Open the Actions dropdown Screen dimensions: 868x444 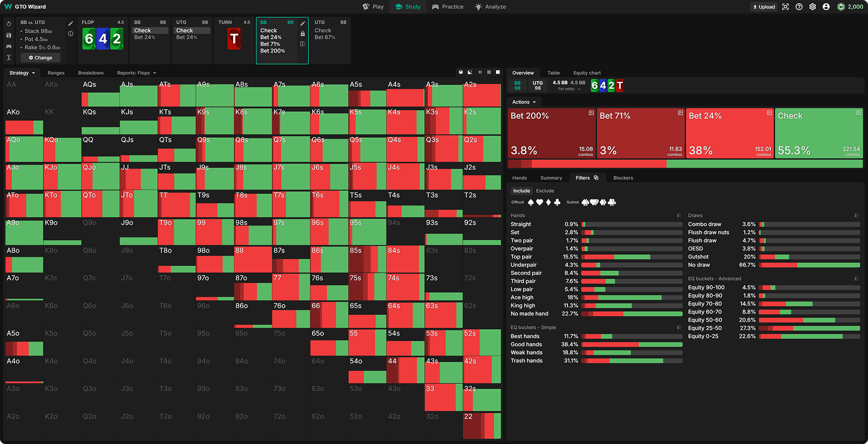coord(524,102)
